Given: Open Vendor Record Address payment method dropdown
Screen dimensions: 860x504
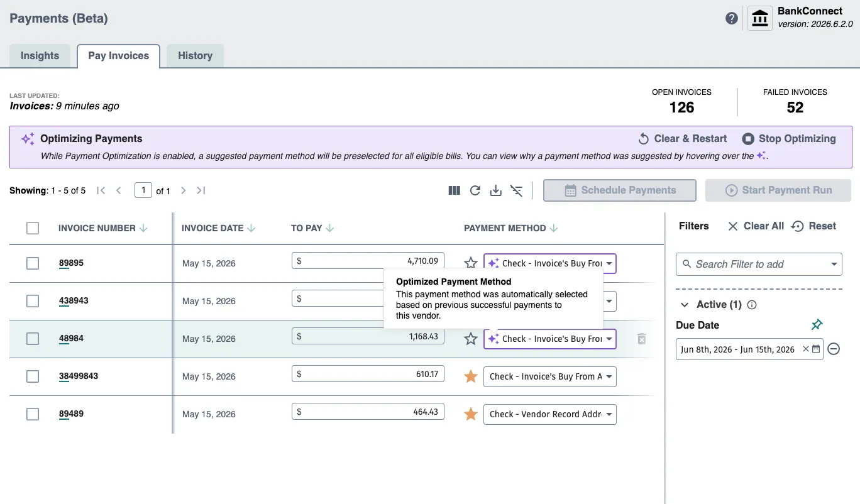Looking at the screenshot, I should [x=550, y=414].
